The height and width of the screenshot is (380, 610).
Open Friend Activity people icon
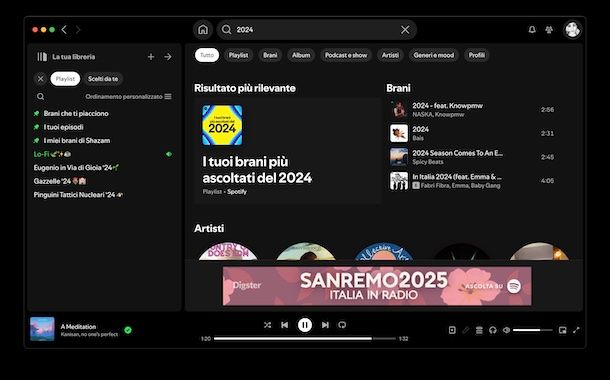point(549,30)
